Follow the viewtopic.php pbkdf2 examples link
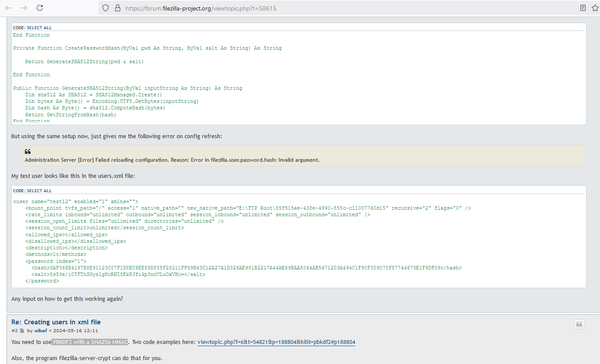The height and width of the screenshot is (364, 600). click(x=276, y=342)
